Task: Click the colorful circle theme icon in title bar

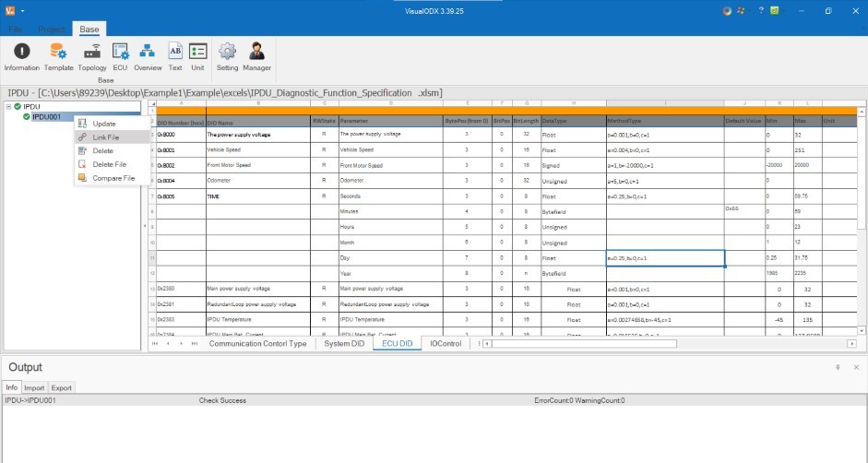Action: click(x=727, y=10)
